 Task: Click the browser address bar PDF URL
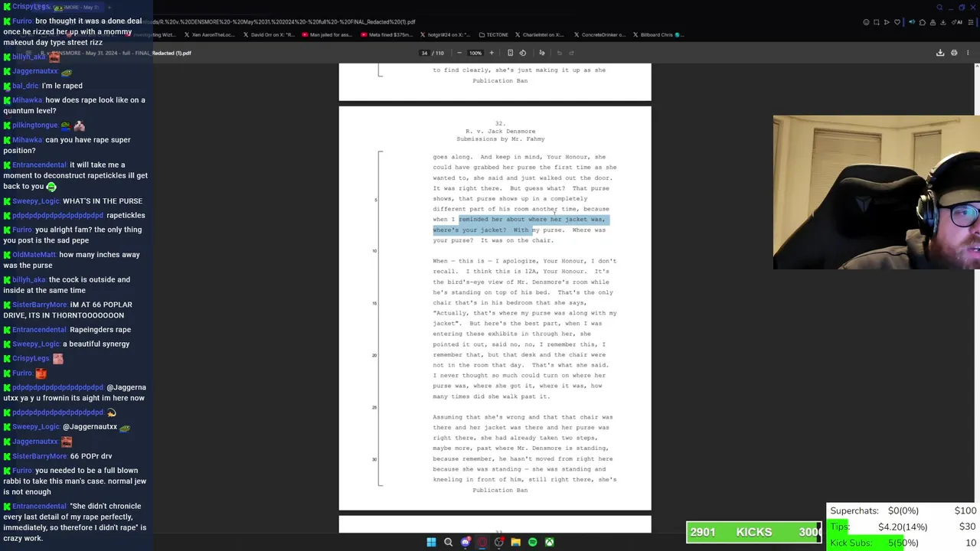point(285,22)
